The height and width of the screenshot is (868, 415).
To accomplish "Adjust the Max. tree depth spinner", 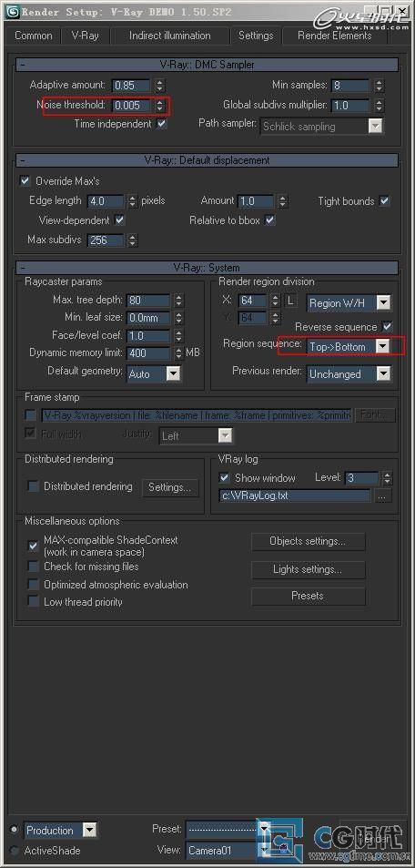I will point(178,301).
